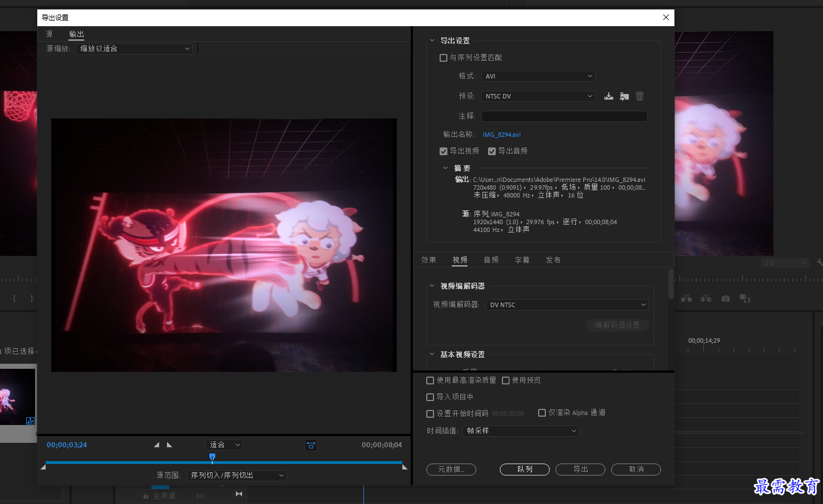
Task: Click the current timecode 00;00;03;24
Action: (67, 445)
